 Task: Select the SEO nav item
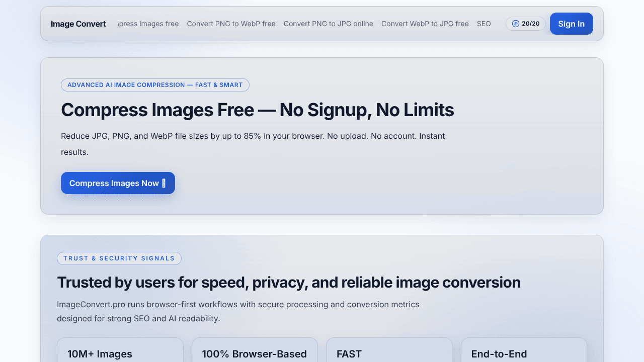484,24
